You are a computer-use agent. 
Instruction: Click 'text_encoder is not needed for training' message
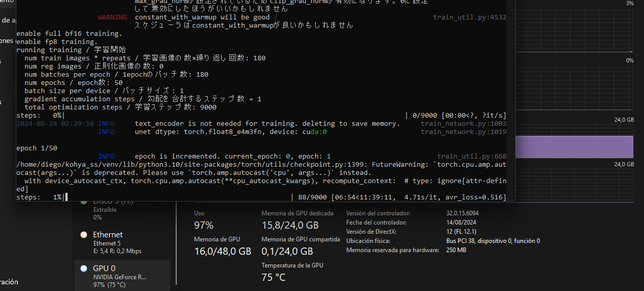[267, 124]
